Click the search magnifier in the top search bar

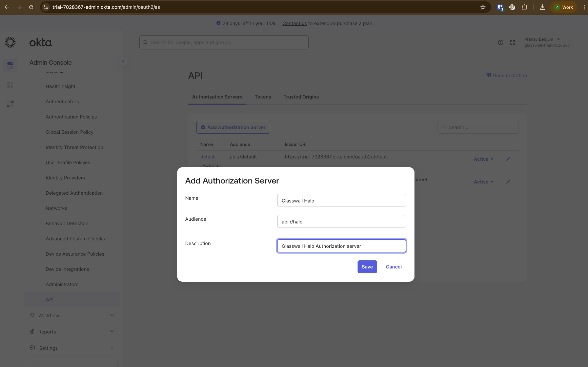[x=145, y=42]
